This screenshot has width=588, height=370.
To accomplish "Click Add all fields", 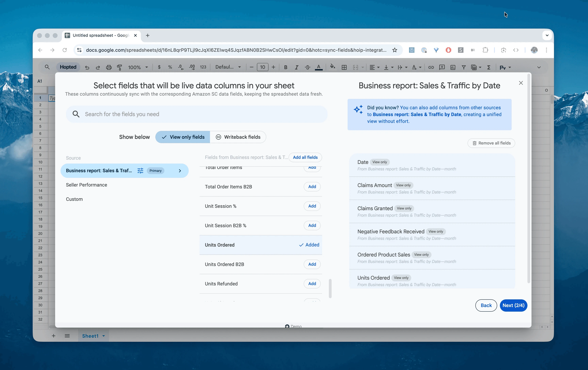I will [305, 157].
